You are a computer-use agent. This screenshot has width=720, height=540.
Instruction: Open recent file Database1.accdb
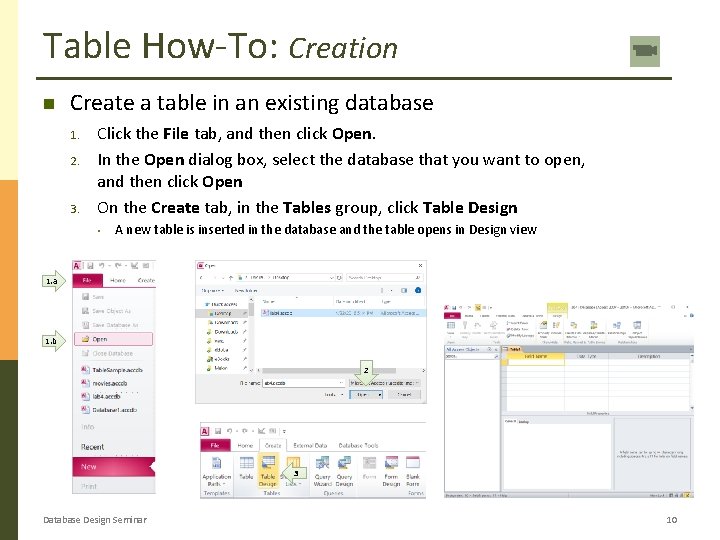109,410
